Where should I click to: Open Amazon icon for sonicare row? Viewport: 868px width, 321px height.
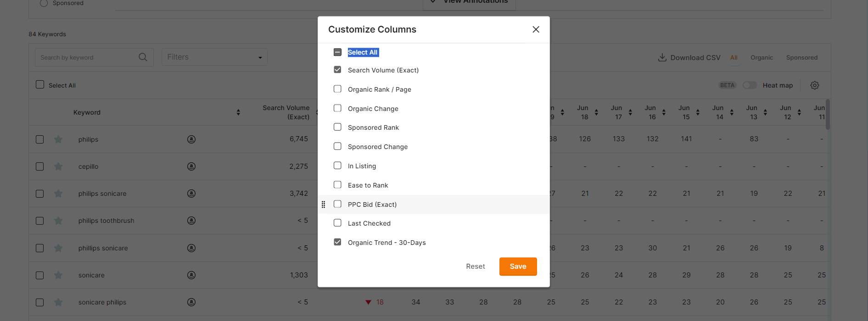pos(191,275)
